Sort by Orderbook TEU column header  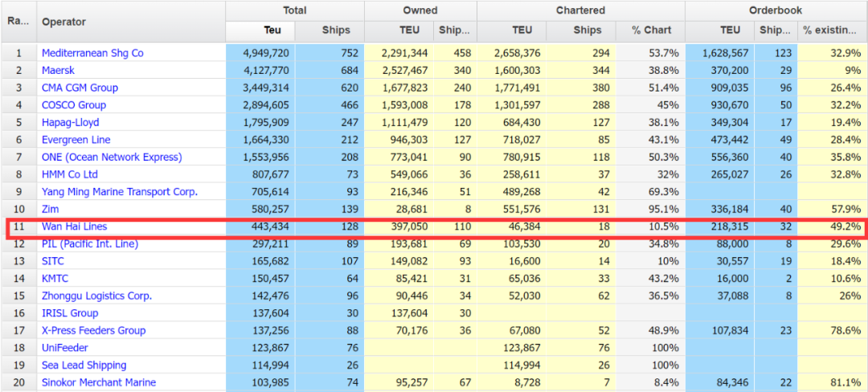(719, 31)
